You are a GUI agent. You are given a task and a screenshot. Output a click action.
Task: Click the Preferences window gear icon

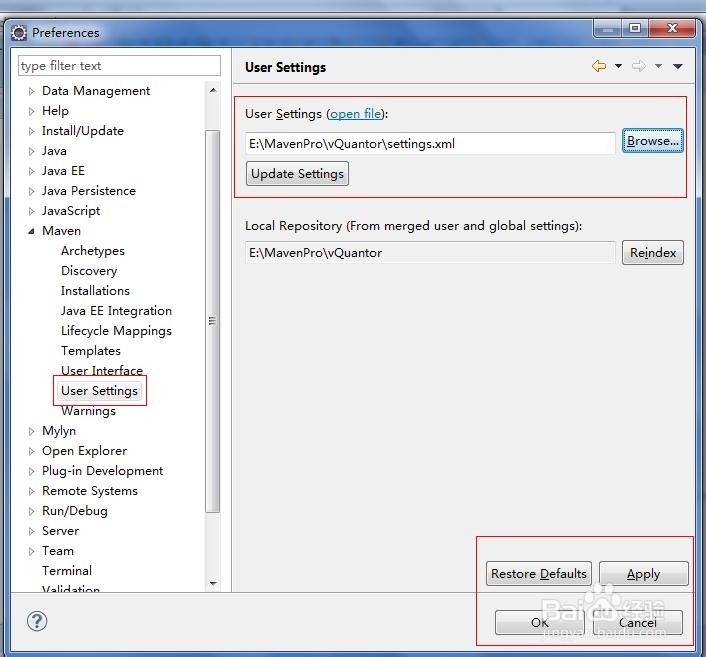point(19,33)
